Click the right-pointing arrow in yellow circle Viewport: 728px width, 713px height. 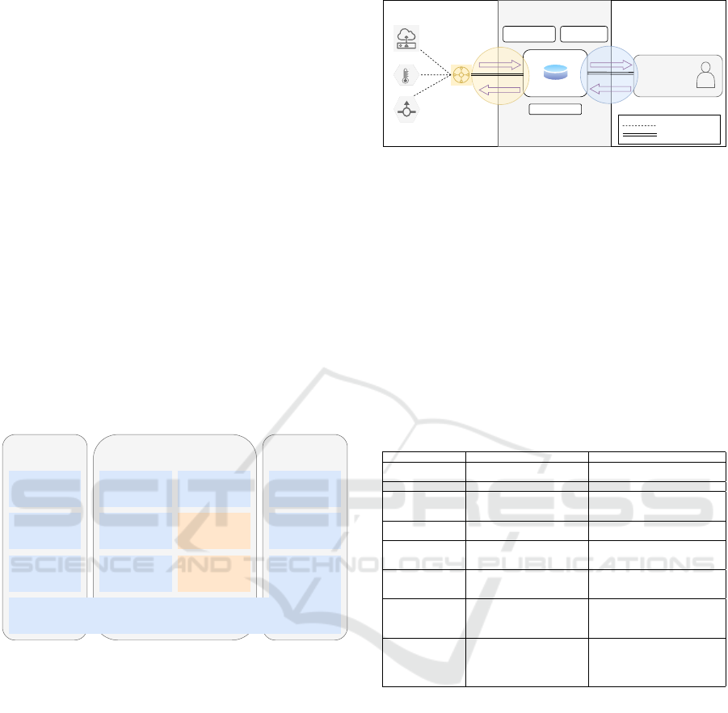(499, 65)
